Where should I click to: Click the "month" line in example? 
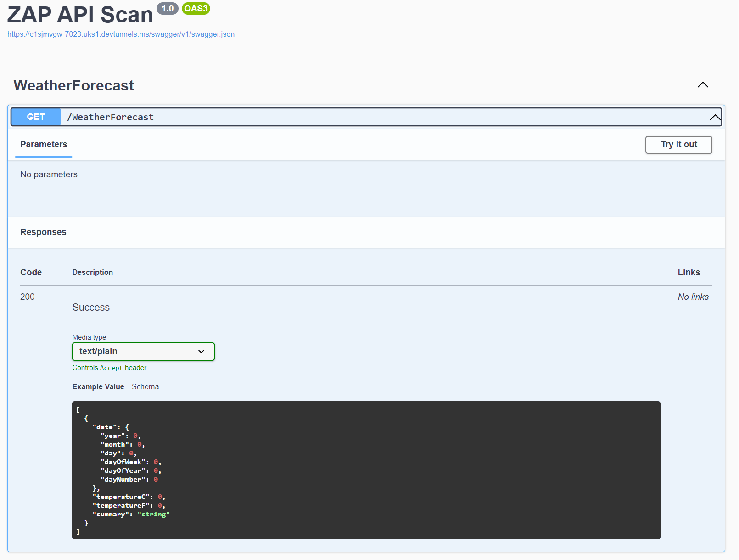pyautogui.click(x=123, y=445)
